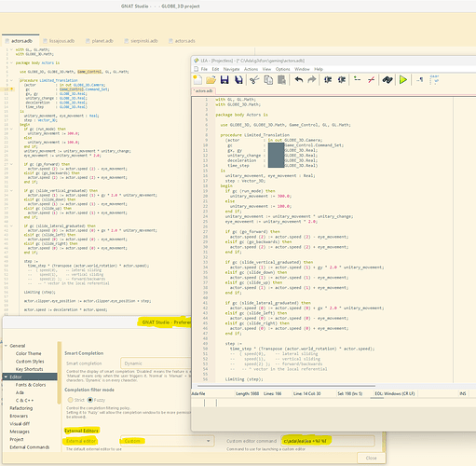Screen dimensions: 476x466
Task: Click marker icon at line 10 gutter in GNAT Studio
Action: pos(12,89)
